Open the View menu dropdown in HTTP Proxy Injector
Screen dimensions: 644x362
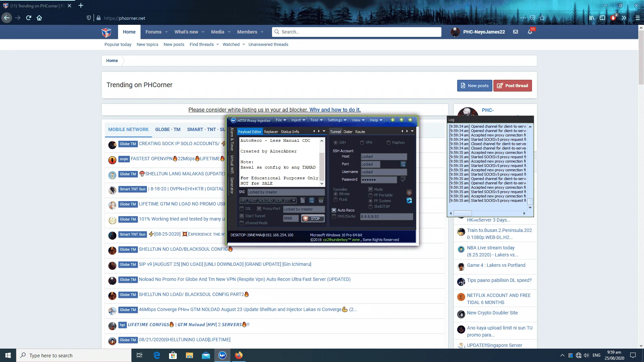point(358,120)
